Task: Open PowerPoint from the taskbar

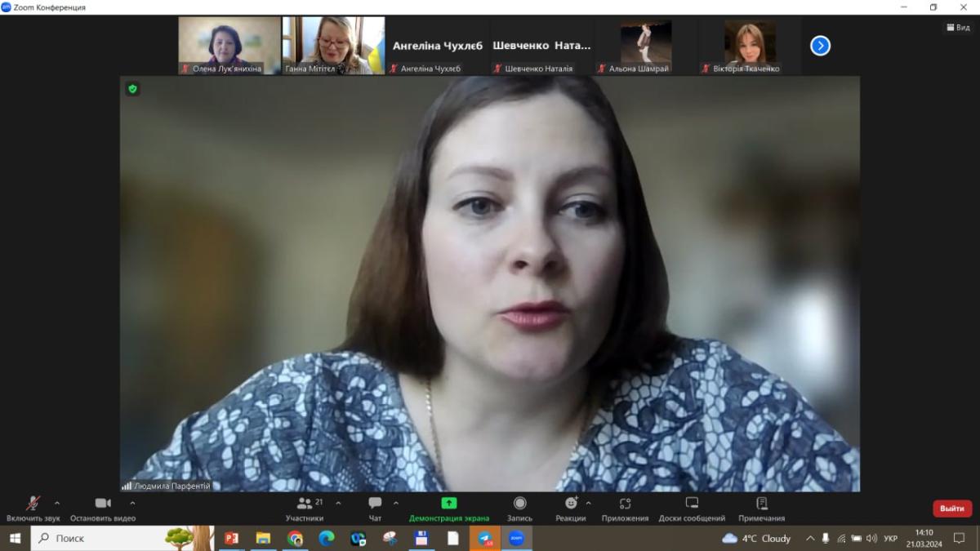Action: (x=231, y=539)
